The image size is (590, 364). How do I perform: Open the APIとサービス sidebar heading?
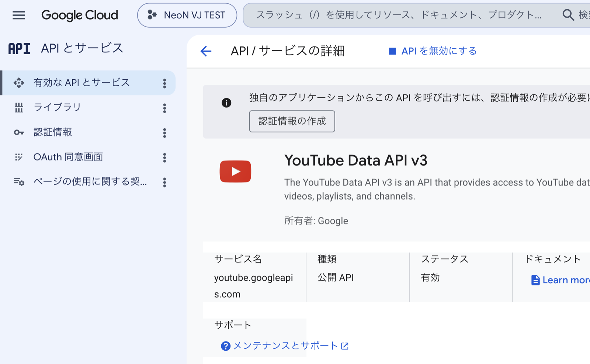(82, 48)
